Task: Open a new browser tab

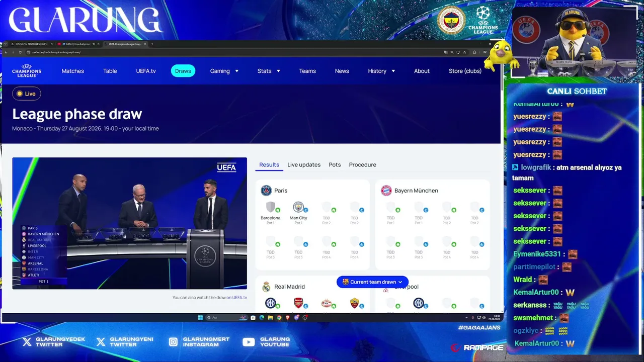Action: click(152, 44)
